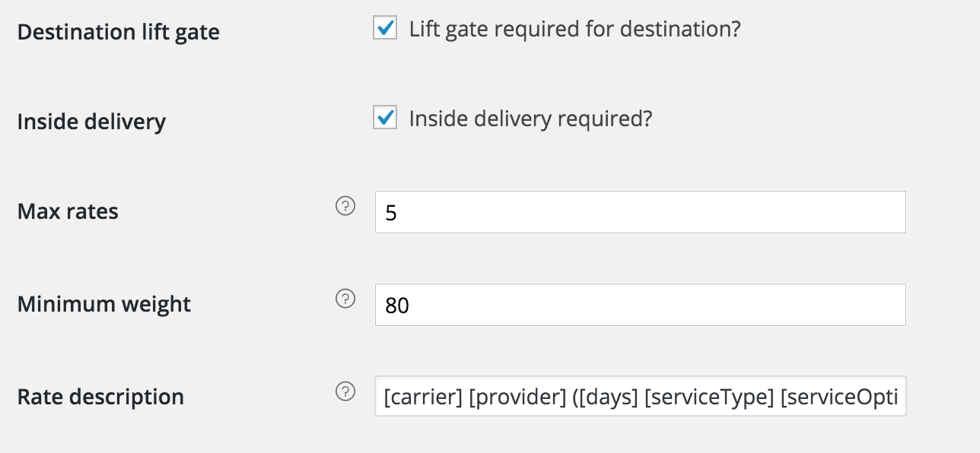Toggle via 'Inside delivery required?' label text
This screenshot has width=980, height=453.
coord(531,119)
